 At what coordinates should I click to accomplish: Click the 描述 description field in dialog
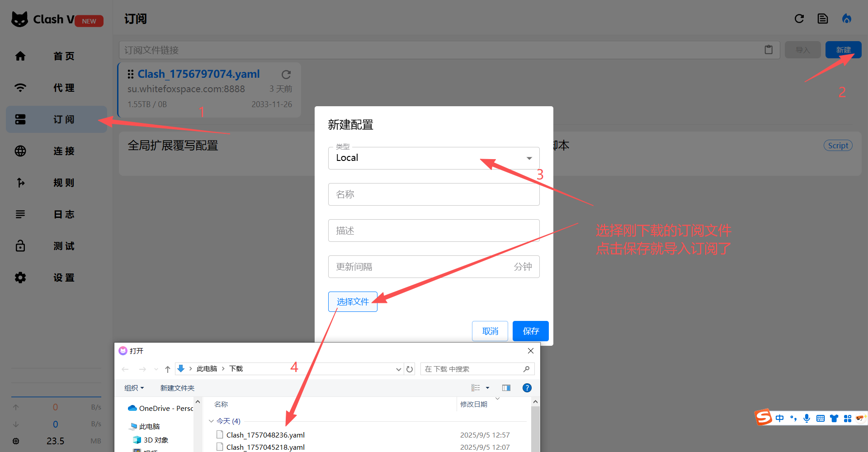coord(434,231)
